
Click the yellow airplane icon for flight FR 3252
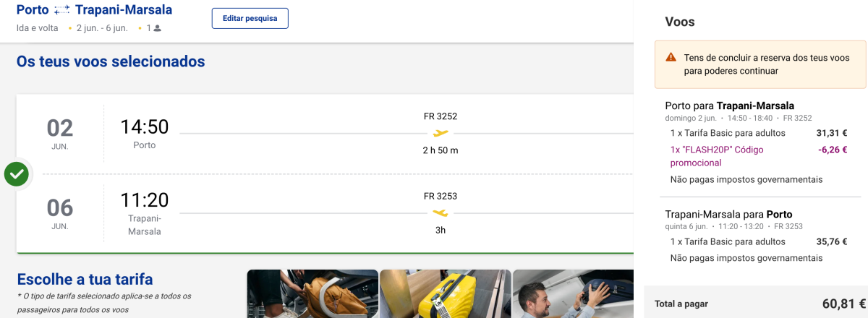coord(441,132)
